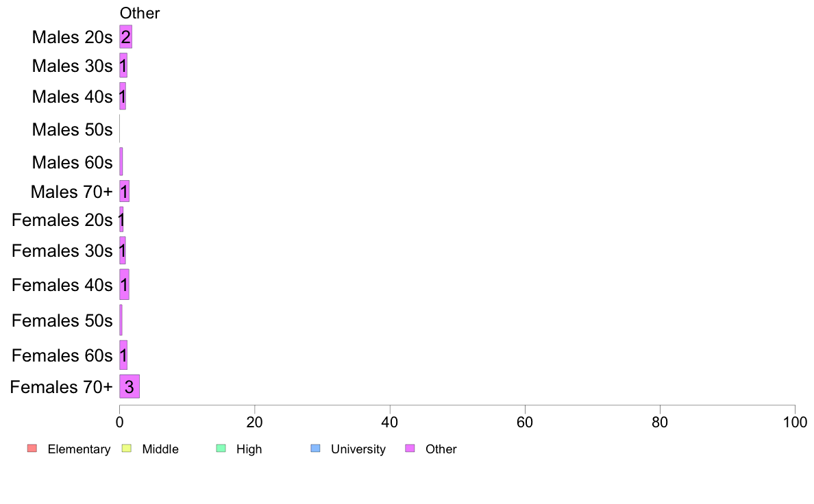The height and width of the screenshot is (504, 814).
Task: Click the Elementary legend color swatch
Action: [x=32, y=449]
